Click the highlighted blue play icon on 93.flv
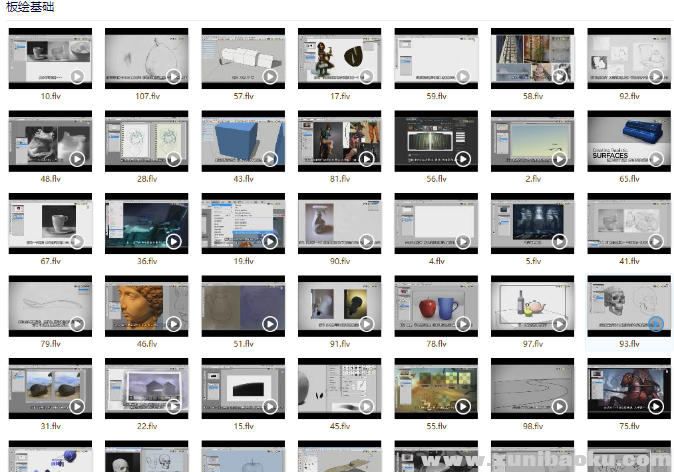Viewport: 674px width, 472px height. tap(656, 325)
